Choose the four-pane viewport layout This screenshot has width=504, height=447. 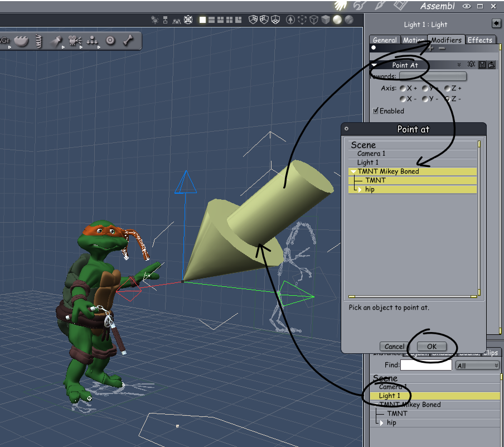coord(229,20)
